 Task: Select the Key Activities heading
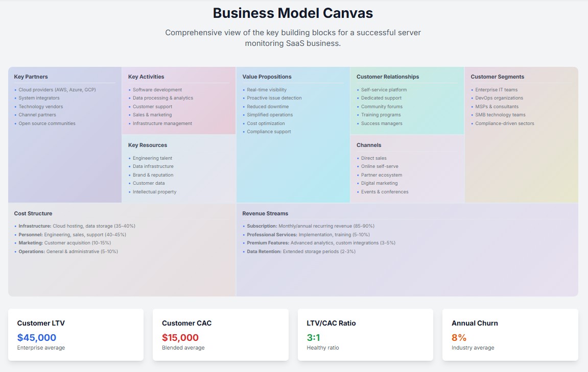(x=146, y=77)
